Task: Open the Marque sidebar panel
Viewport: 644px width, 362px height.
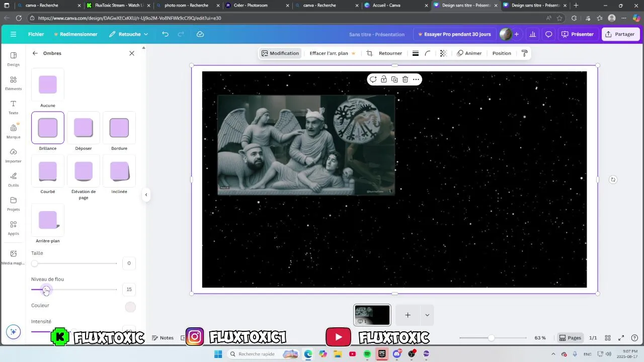Action: [14, 131]
